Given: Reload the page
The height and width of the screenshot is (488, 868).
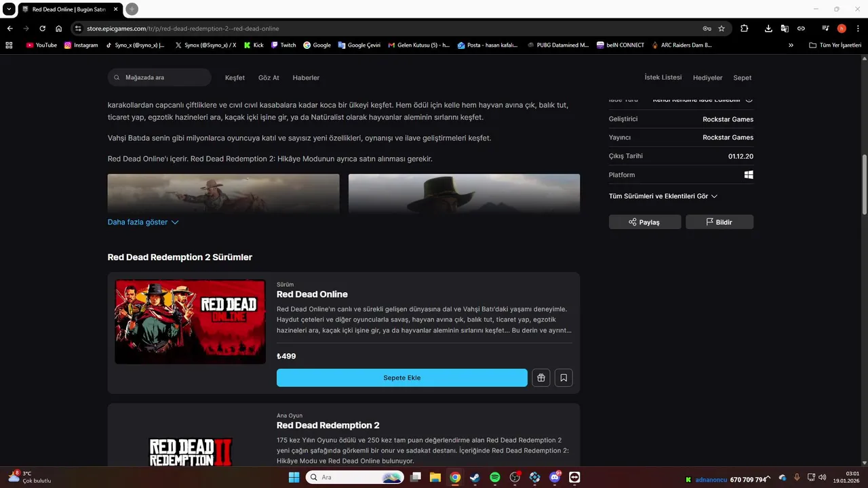Looking at the screenshot, I should tap(42, 28).
